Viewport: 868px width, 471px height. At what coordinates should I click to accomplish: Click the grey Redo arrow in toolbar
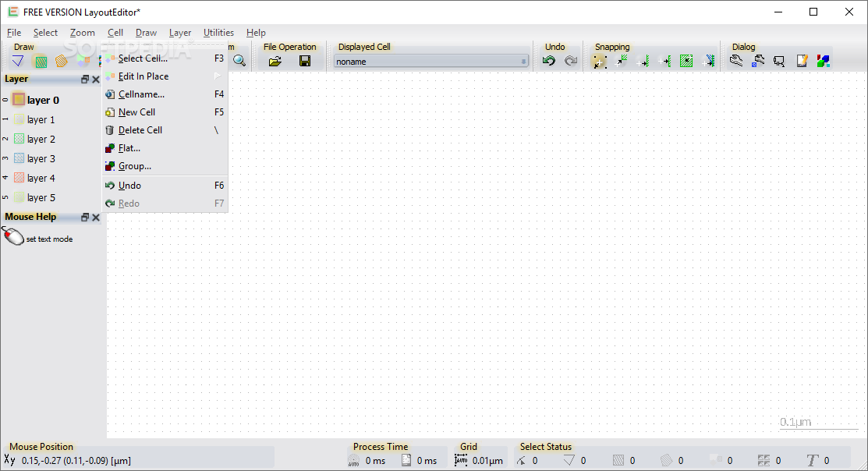click(x=571, y=61)
